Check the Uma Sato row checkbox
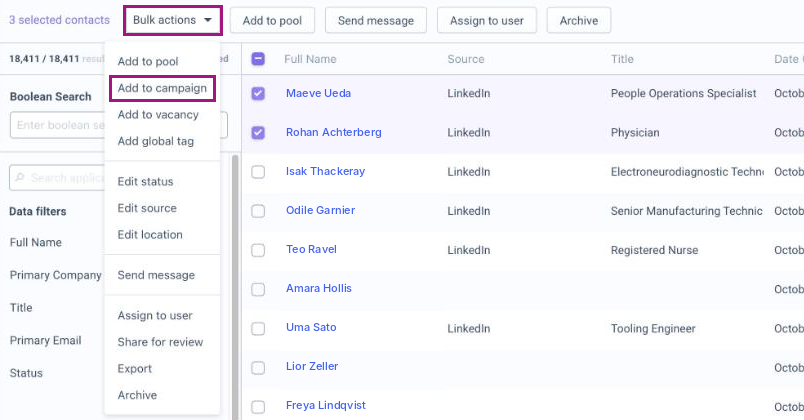This screenshot has height=420, width=804. click(258, 328)
